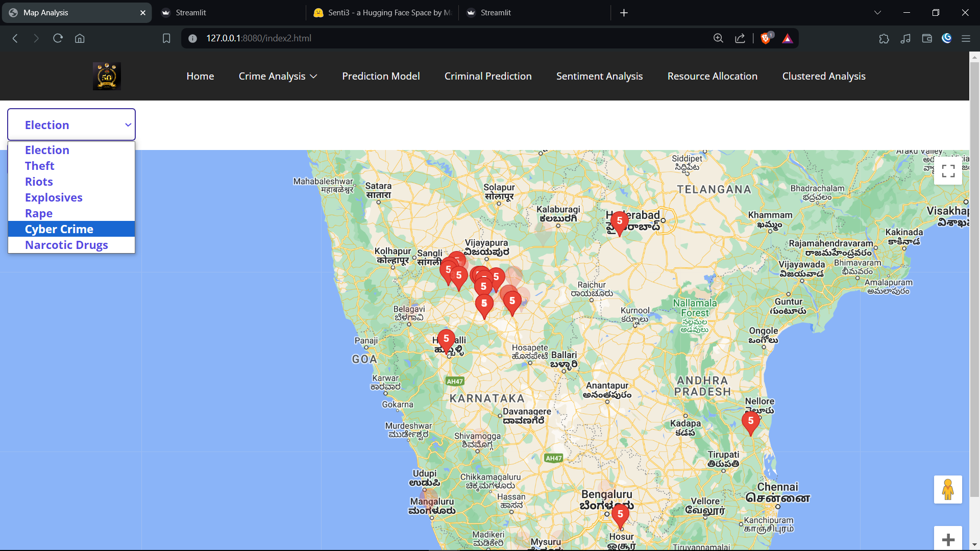Viewport: 980px width, 551px height.
Task: Choose Narcotic Drugs option in list
Action: click(66, 245)
